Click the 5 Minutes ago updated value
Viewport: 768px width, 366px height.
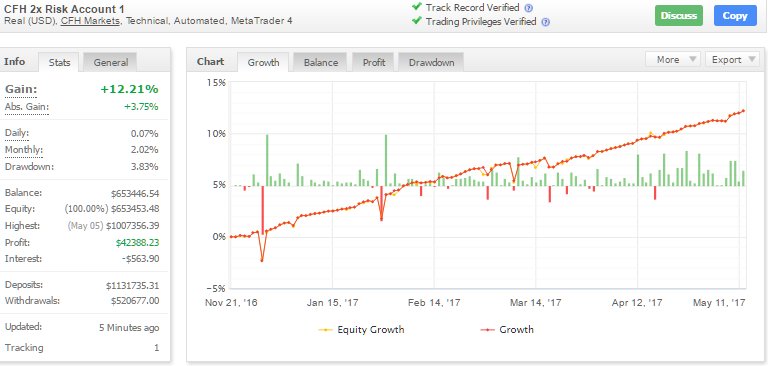(129, 328)
